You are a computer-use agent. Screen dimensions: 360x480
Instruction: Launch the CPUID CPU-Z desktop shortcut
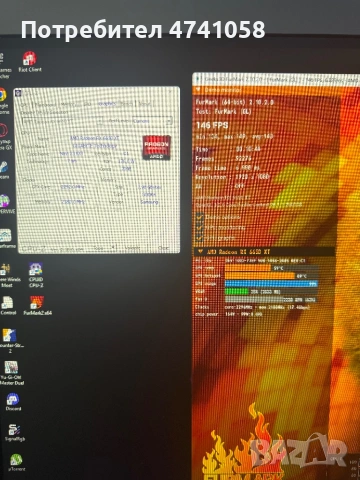pyautogui.click(x=36, y=275)
